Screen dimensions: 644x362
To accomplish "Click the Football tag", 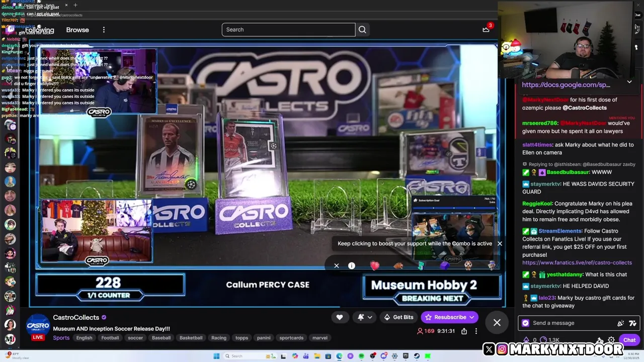I will (110, 338).
